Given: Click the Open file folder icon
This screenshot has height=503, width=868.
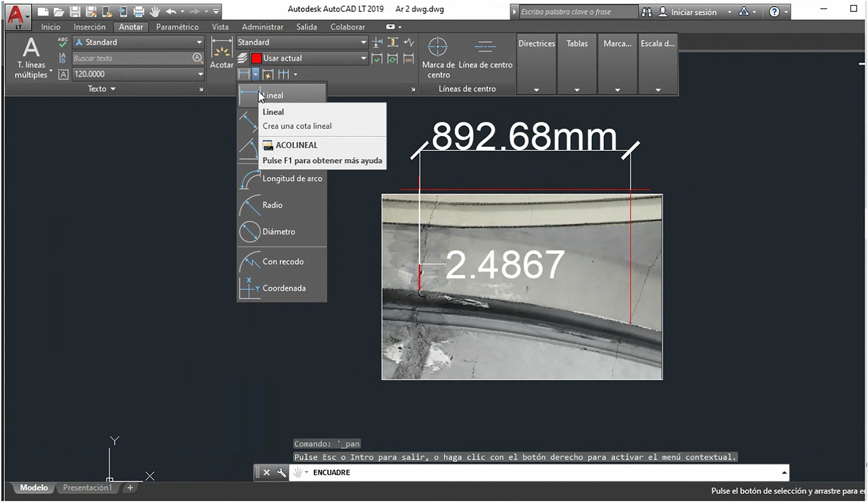Looking at the screenshot, I should (59, 12).
